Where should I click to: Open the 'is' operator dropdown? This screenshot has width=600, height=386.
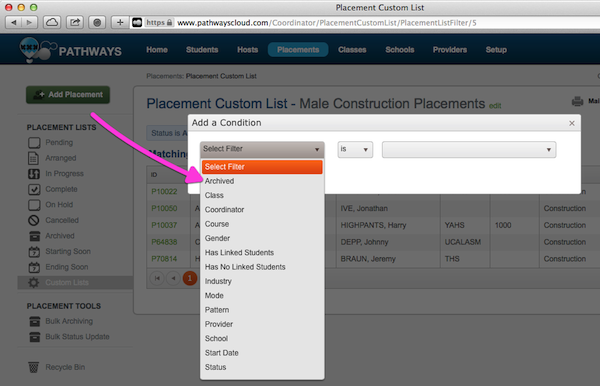coord(355,149)
